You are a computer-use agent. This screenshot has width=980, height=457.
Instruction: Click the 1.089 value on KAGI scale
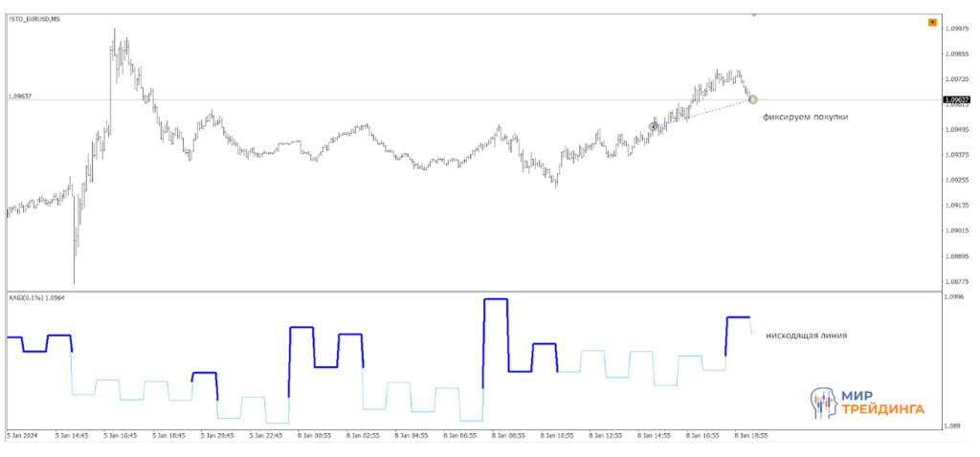(951, 424)
